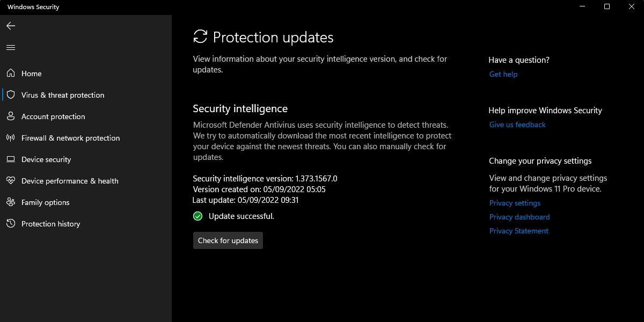Open the Get help link
644x322 pixels.
[503, 74]
